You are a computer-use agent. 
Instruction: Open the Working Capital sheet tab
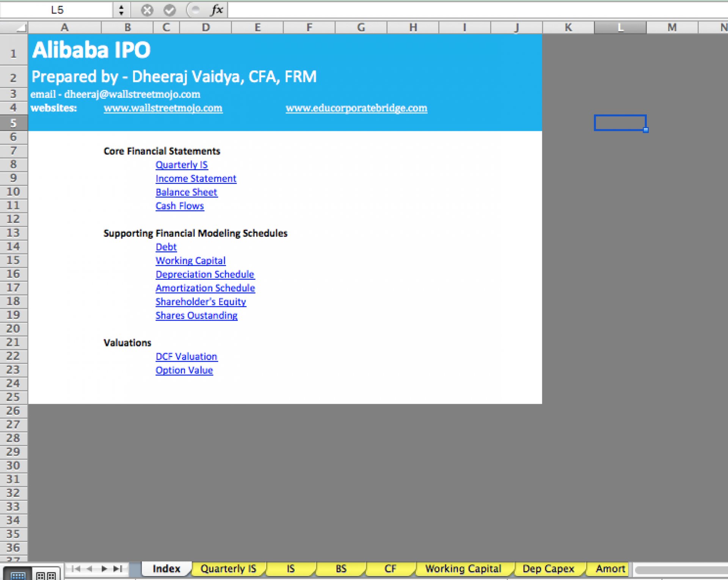pos(463,569)
